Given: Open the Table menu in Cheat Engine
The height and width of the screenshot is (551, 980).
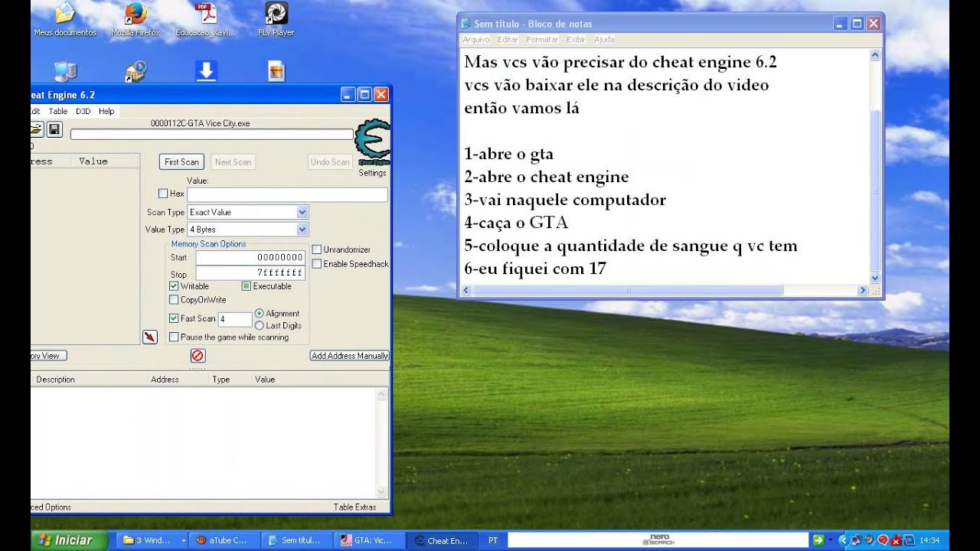Looking at the screenshot, I should pyautogui.click(x=58, y=111).
